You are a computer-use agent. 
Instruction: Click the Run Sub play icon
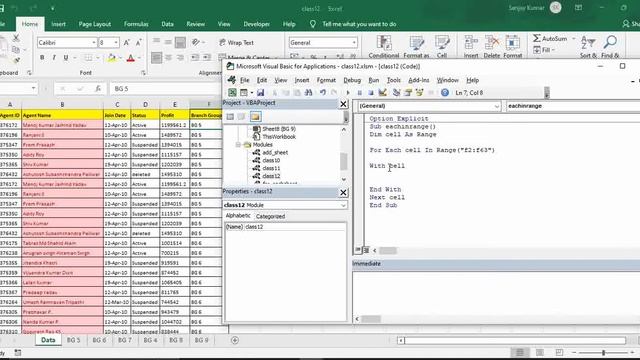pos(348,93)
